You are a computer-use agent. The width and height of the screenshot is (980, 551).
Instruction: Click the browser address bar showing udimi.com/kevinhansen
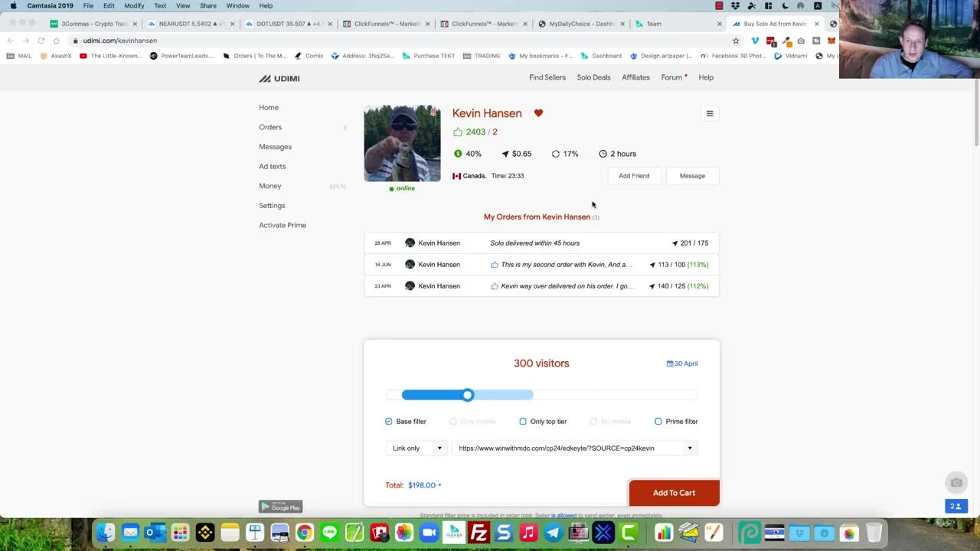click(x=398, y=41)
